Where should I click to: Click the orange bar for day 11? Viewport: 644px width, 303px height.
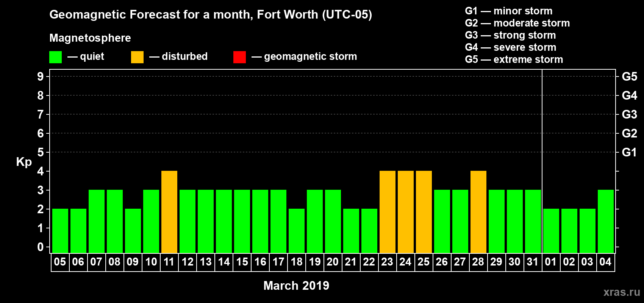click(x=169, y=212)
